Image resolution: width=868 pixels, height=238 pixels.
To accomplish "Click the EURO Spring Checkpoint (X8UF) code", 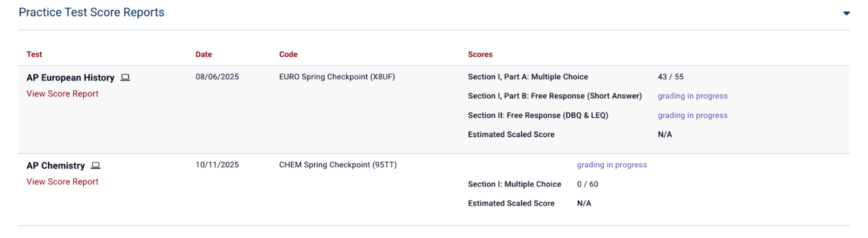I will click(337, 77).
